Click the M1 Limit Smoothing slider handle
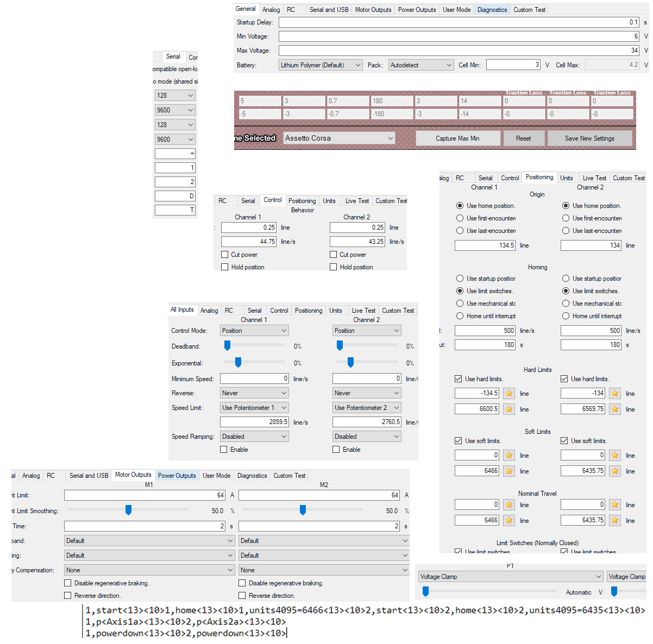This screenshot has width=653, height=644. pyautogui.click(x=128, y=510)
